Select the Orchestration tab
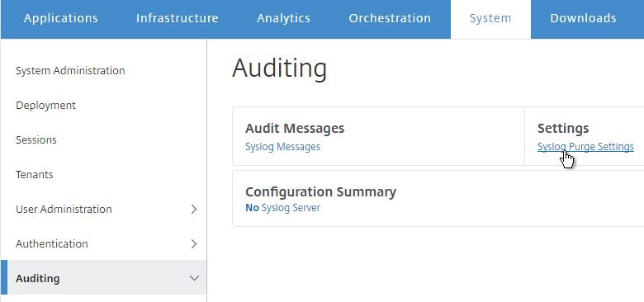Image resolution: width=644 pixels, height=302 pixels. coord(390,18)
